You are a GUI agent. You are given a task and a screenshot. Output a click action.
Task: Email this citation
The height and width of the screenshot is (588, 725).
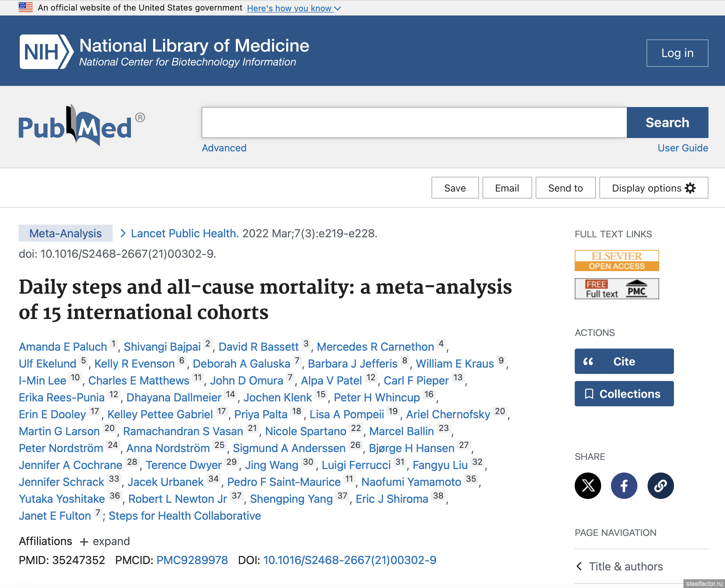(507, 188)
